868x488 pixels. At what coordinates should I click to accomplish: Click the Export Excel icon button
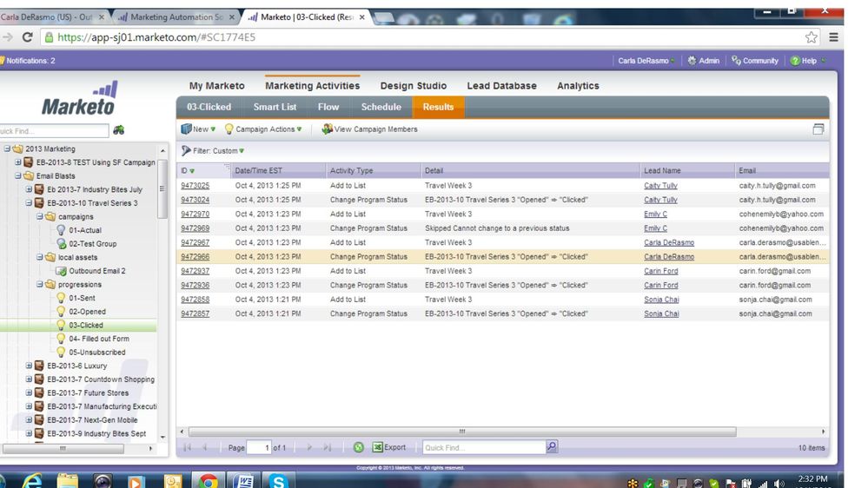[389, 447]
